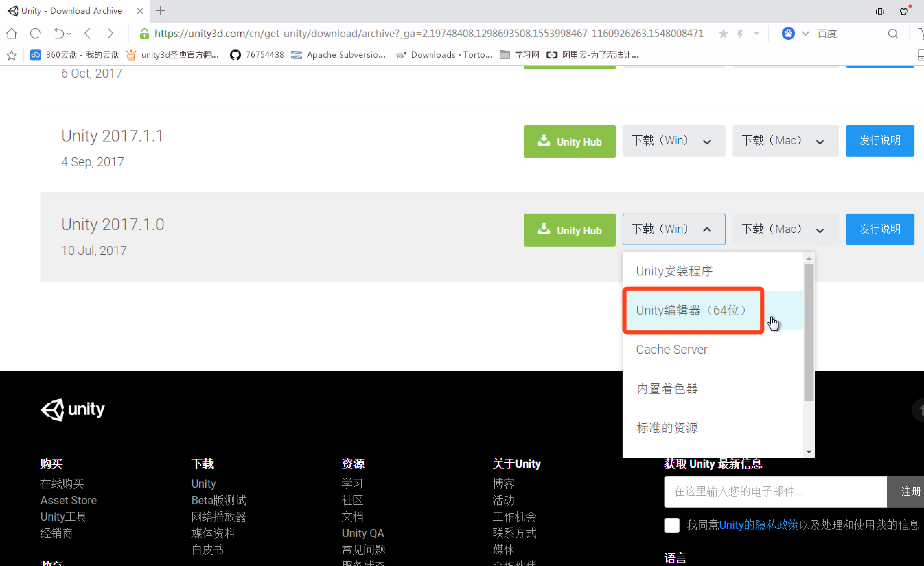Click Unity Hub button for Unity 2017.1.1
The height and width of the screenshot is (566, 924).
click(569, 141)
